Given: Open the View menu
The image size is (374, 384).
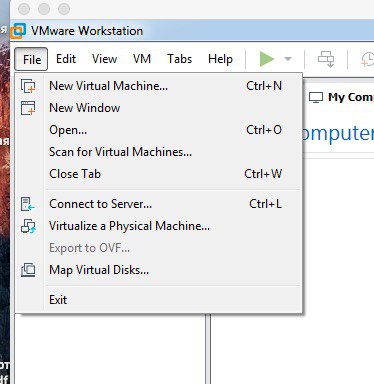Looking at the screenshot, I should pos(104,59).
